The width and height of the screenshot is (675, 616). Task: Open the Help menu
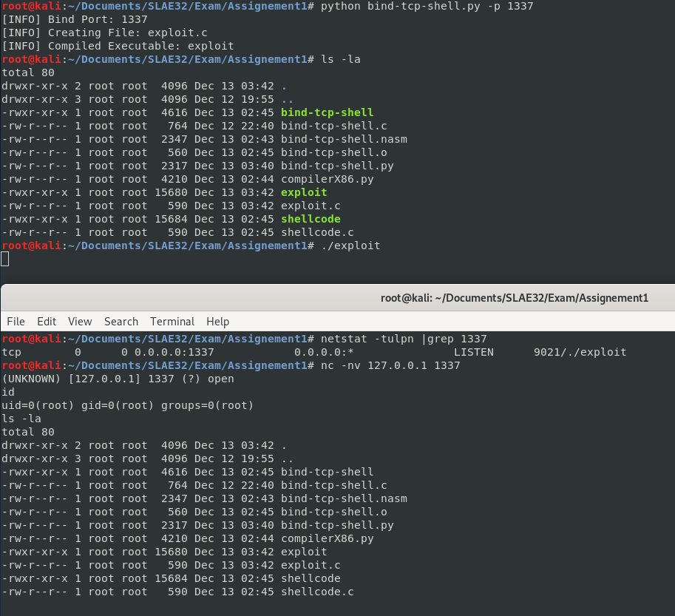[217, 322]
